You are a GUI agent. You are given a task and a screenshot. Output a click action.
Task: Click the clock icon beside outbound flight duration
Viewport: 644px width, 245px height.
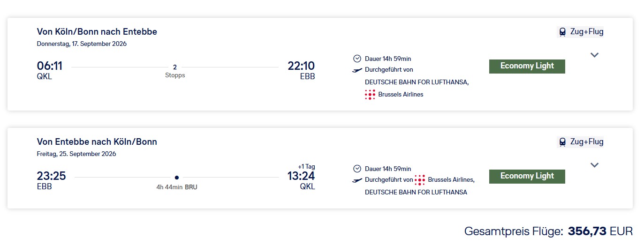(357, 59)
